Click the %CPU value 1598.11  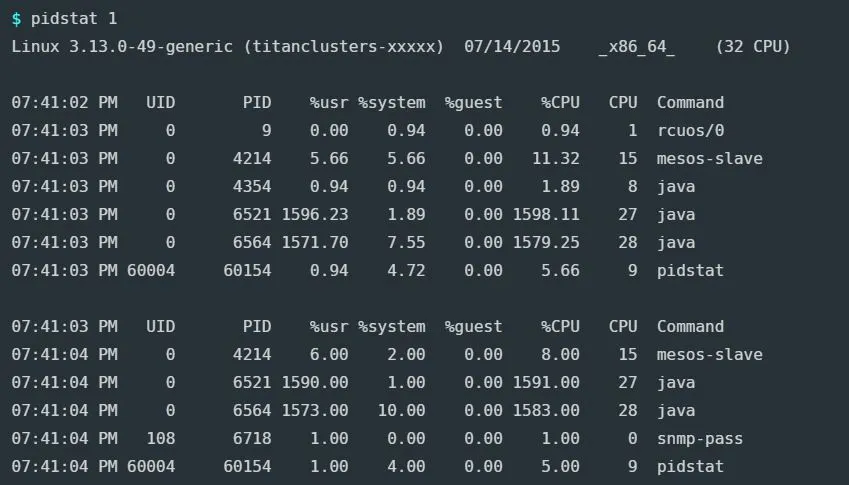(x=546, y=214)
